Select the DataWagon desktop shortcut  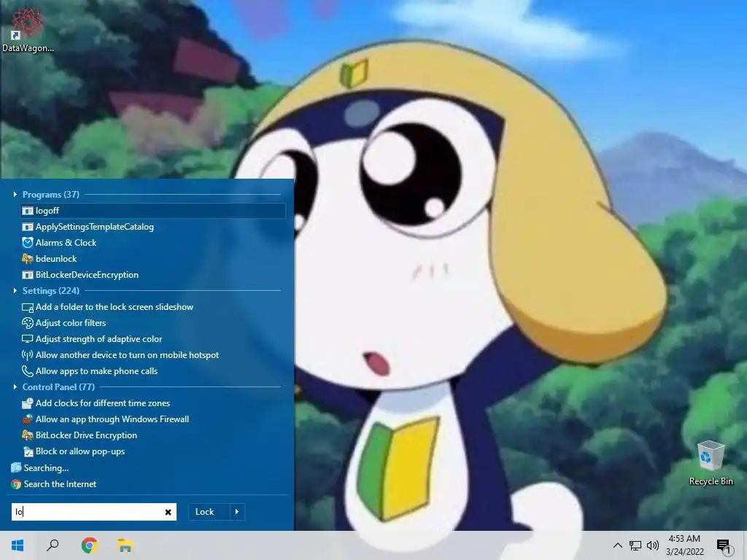pos(28,29)
